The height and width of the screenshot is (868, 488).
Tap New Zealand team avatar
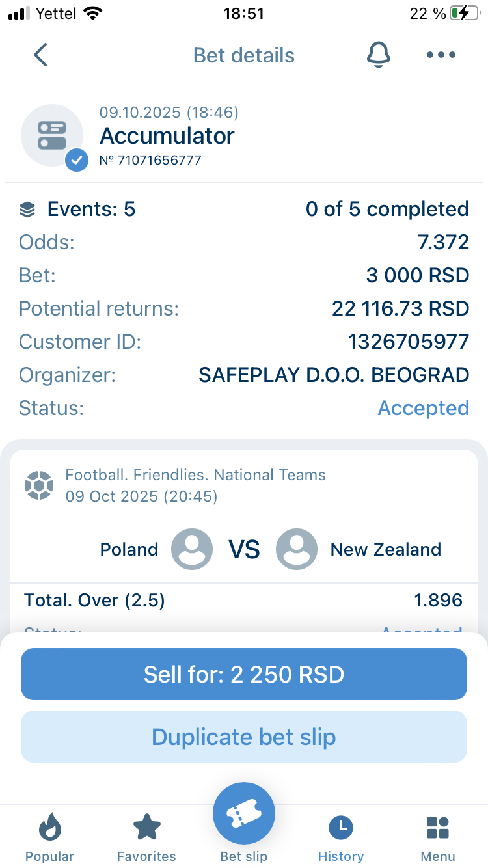coord(297,549)
